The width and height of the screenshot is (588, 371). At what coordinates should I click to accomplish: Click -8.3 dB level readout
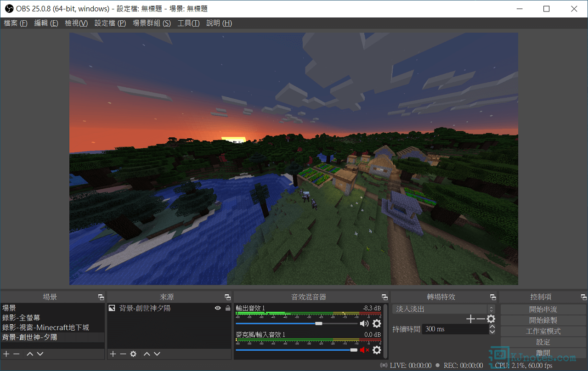coord(372,308)
